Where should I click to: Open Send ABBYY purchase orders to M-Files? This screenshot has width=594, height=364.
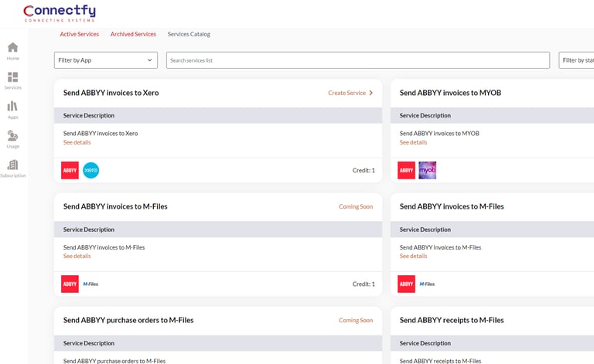coord(128,320)
